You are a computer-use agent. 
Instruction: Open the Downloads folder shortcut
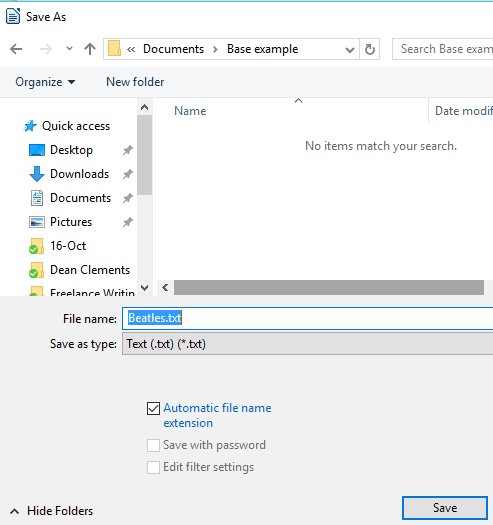point(79,174)
